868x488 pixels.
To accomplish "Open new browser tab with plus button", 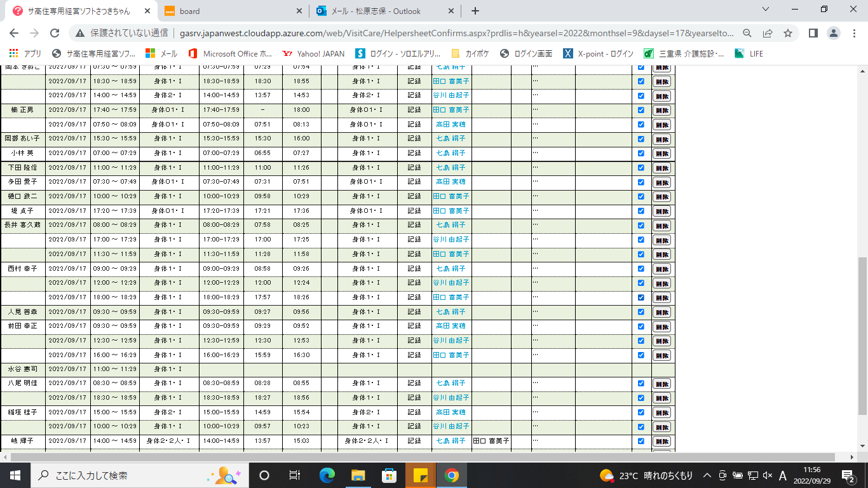I will (475, 11).
